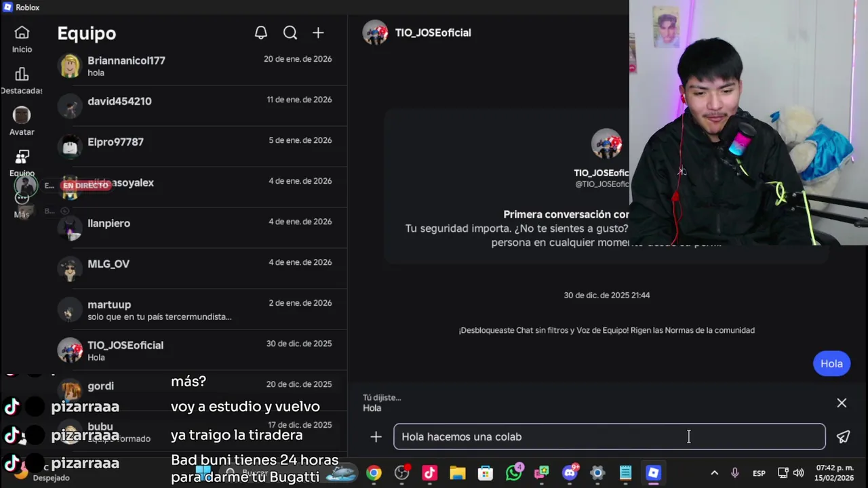Open TikTok app from taskbar
Screen dimensions: 868x488
coord(430,473)
